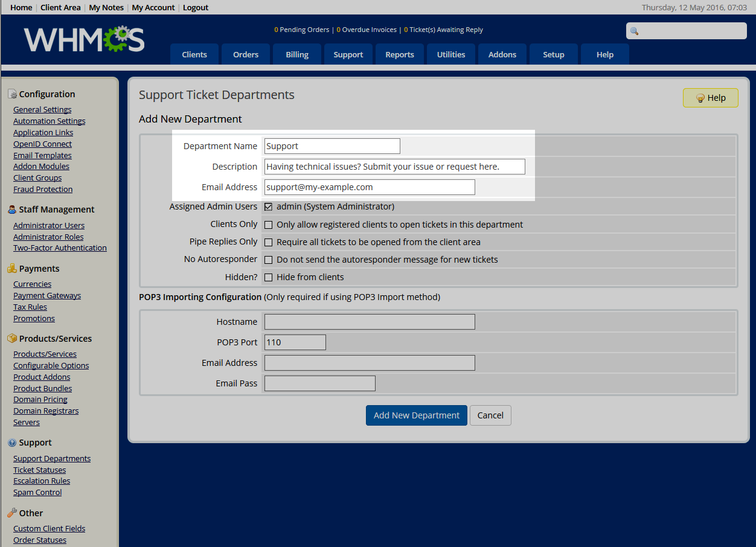
Task: Open Two-Factor Authentication link
Action: point(60,248)
